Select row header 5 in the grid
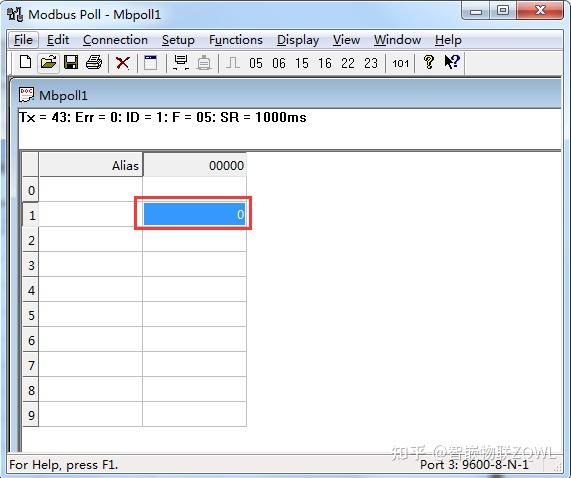 click(x=31, y=315)
